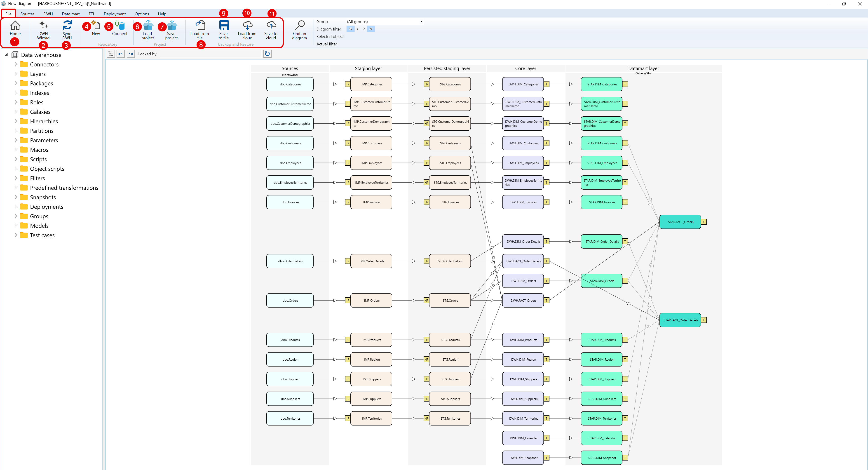The width and height of the screenshot is (868, 470).
Task: Collapse the Data warehouse tree root
Action: pos(6,55)
